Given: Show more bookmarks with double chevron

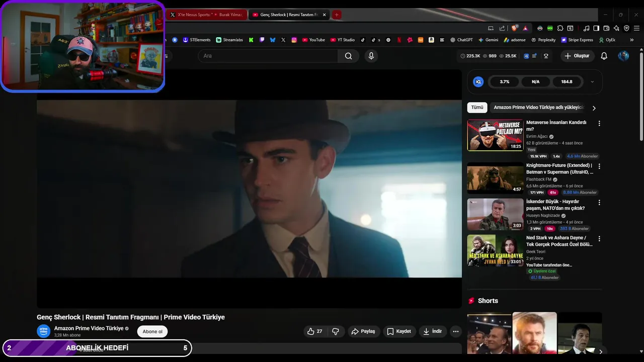Looking at the screenshot, I should tap(632, 40).
